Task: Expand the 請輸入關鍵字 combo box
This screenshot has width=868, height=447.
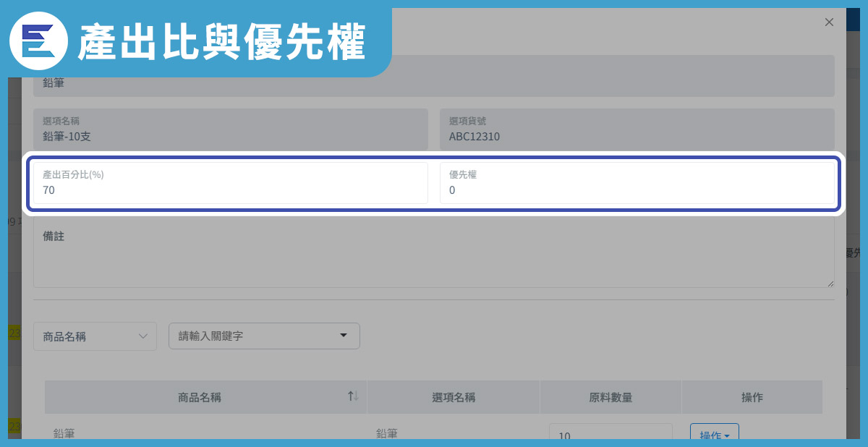Action: click(264, 336)
